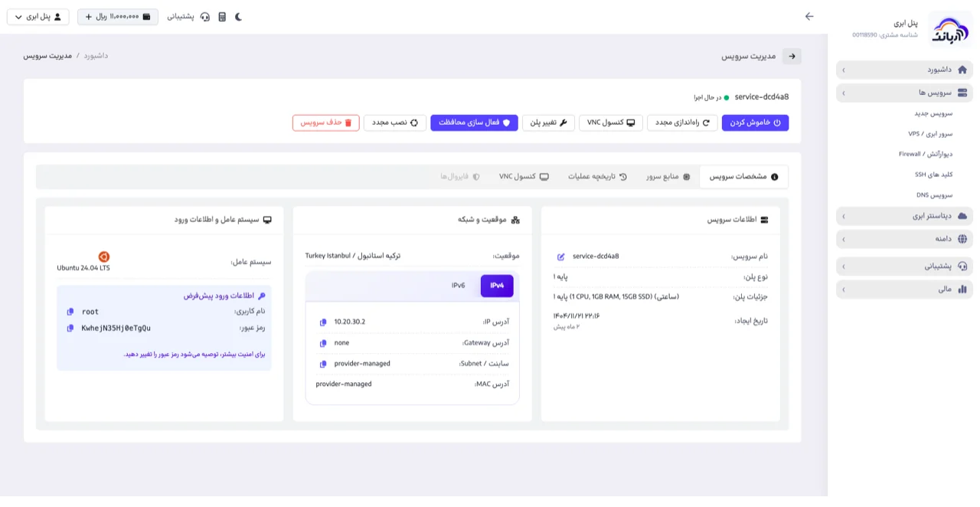Click the Arvanet logo in sidebar
Screen dimensions: 980x507
click(950, 30)
